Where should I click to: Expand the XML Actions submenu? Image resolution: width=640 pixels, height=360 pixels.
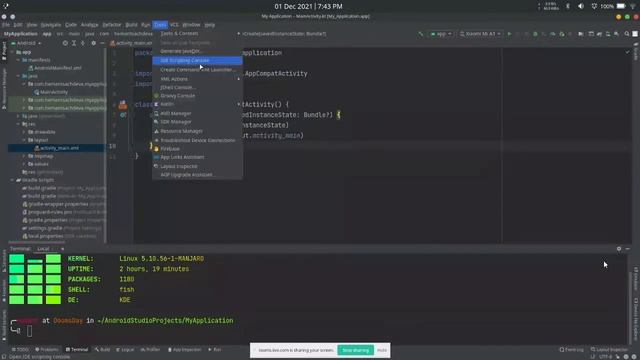[x=198, y=79]
